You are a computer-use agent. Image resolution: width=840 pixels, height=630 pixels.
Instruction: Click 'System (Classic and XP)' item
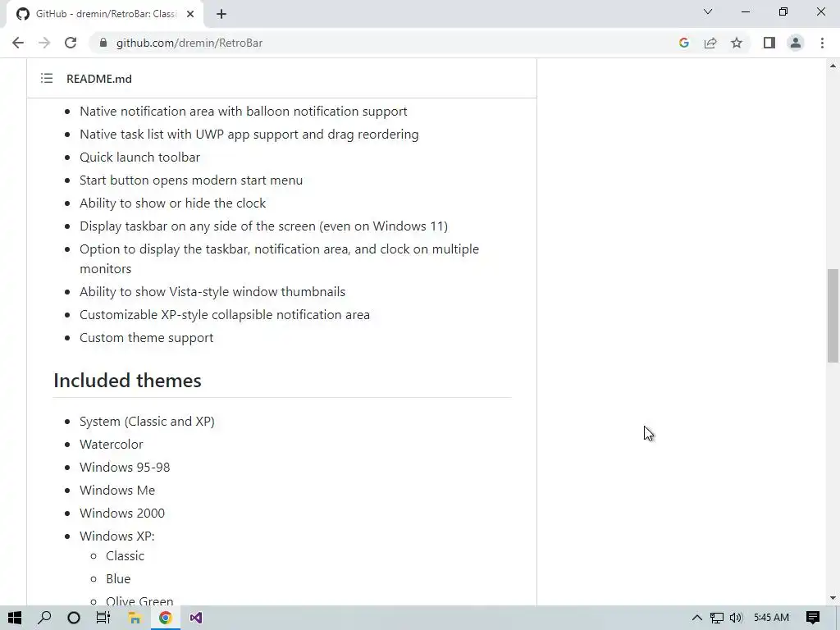click(147, 421)
